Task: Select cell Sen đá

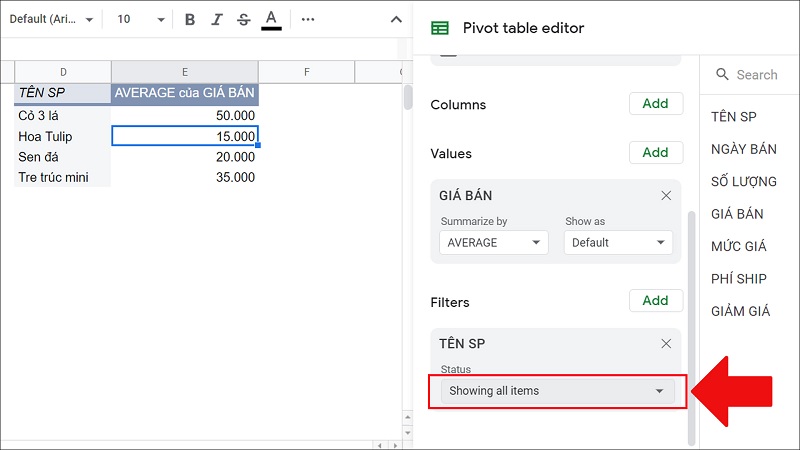Action: click(62, 157)
